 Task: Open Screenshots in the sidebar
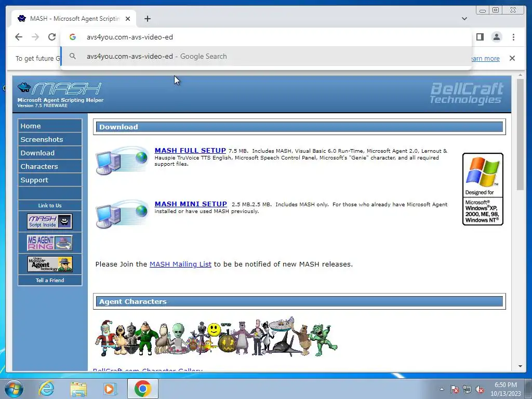click(50, 139)
